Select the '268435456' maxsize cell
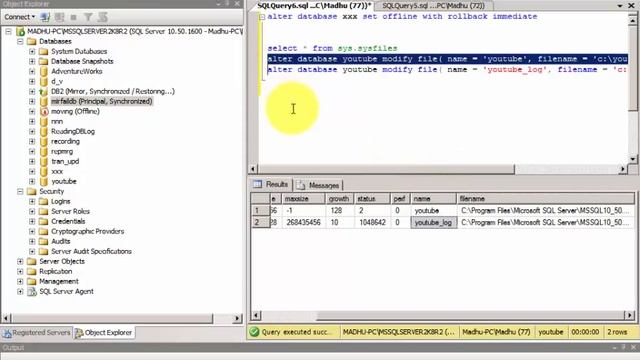 304,222
